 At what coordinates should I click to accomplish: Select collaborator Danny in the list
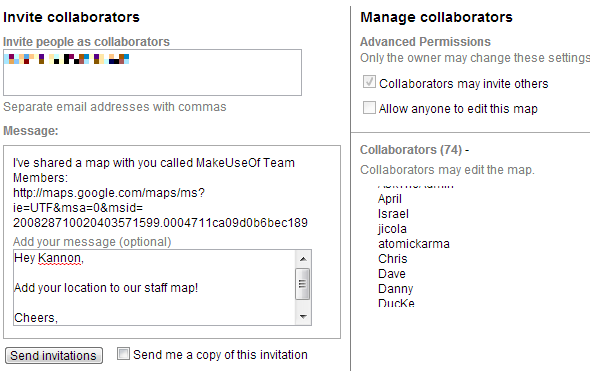click(x=395, y=289)
